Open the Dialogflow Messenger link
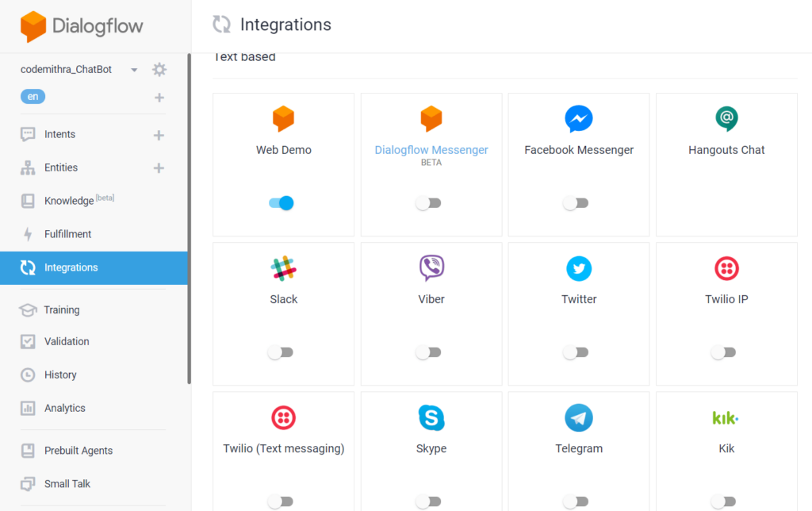Viewport: 812px width, 511px height. tap(431, 150)
